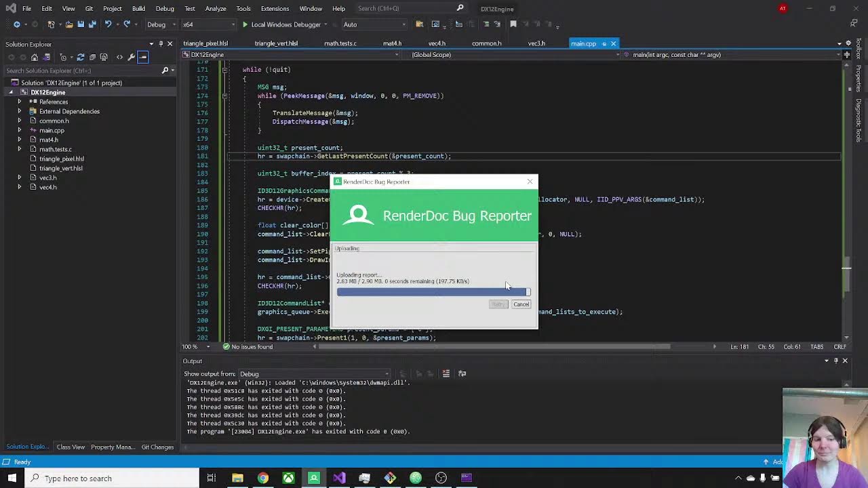This screenshot has width=868, height=488.
Task: Toggle pin on main.cpp tab
Action: click(604, 44)
